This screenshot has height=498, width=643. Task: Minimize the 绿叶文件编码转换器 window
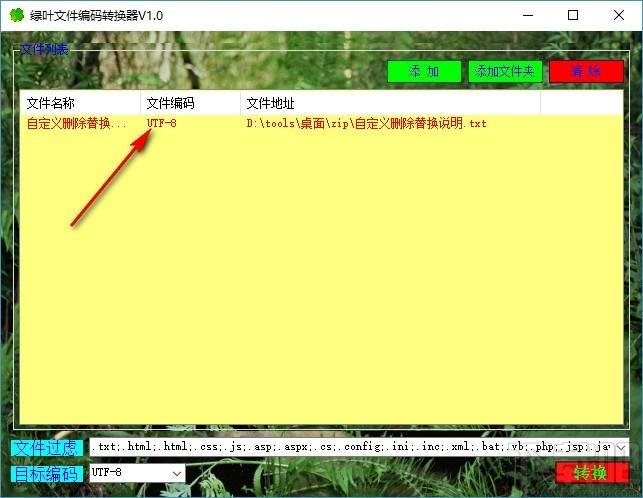(x=528, y=15)
